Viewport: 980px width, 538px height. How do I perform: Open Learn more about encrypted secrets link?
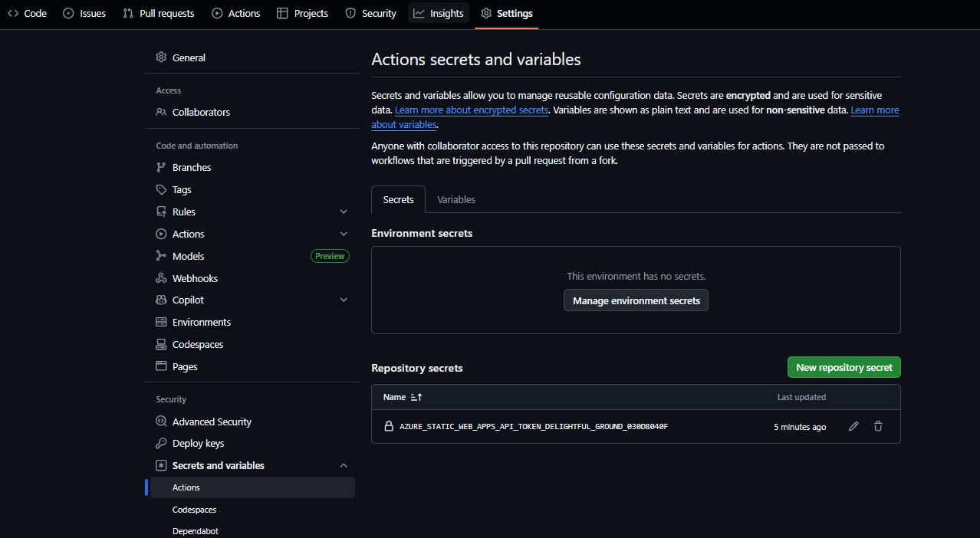pyautogui.click(x=472, y=110)
